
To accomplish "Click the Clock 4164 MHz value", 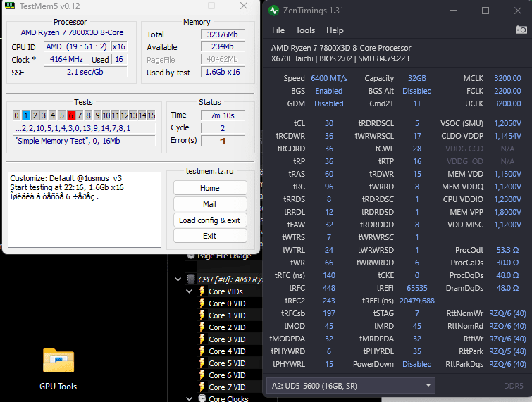I will tap(66, 59).
